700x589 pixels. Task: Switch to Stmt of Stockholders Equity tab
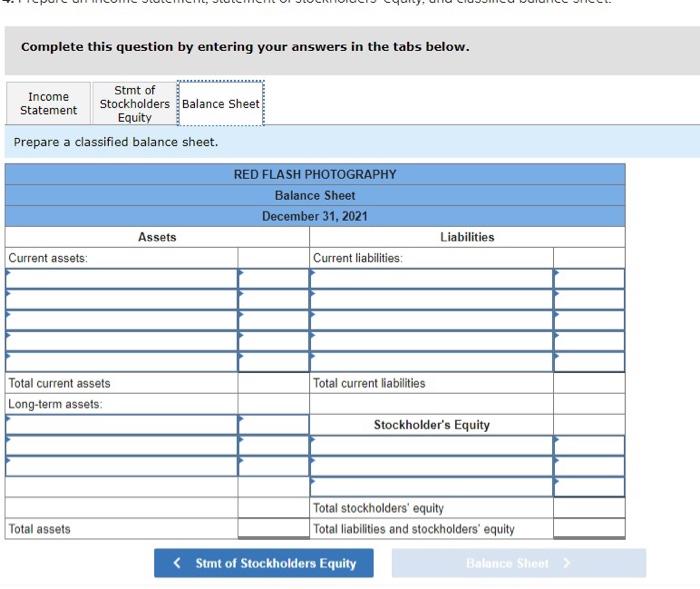(135, 103)
